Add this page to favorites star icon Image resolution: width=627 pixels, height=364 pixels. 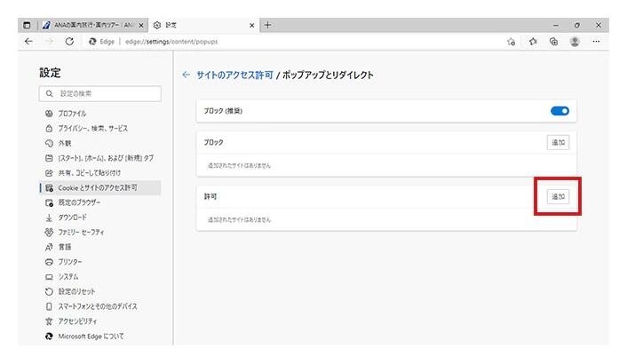coord(512,42)
